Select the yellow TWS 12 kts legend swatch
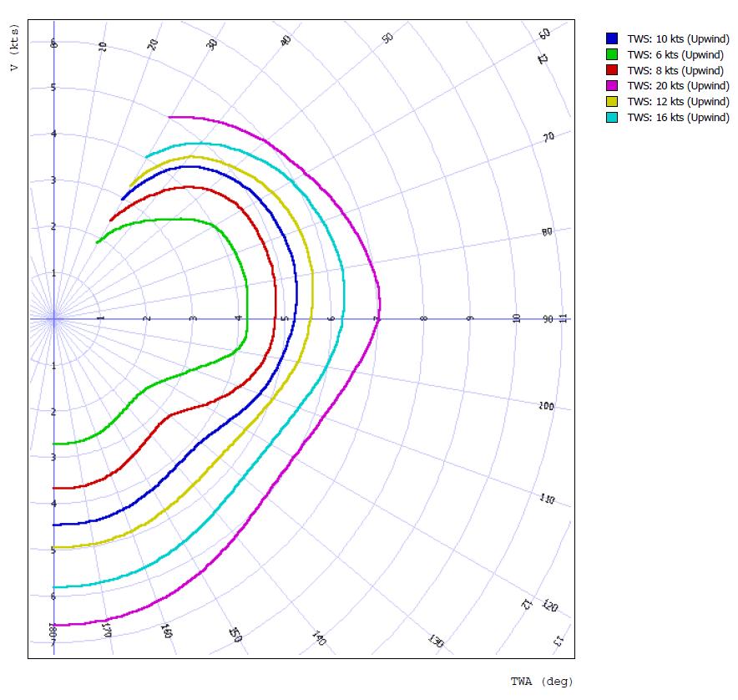The width and height of the screenshot is (738, 700). (612, 101)
